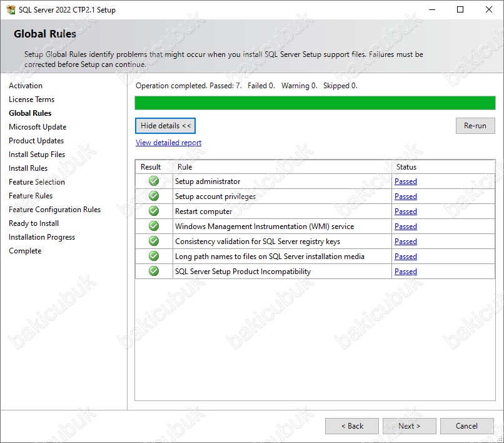Open Passed status for Product Incompatibility

406,272
